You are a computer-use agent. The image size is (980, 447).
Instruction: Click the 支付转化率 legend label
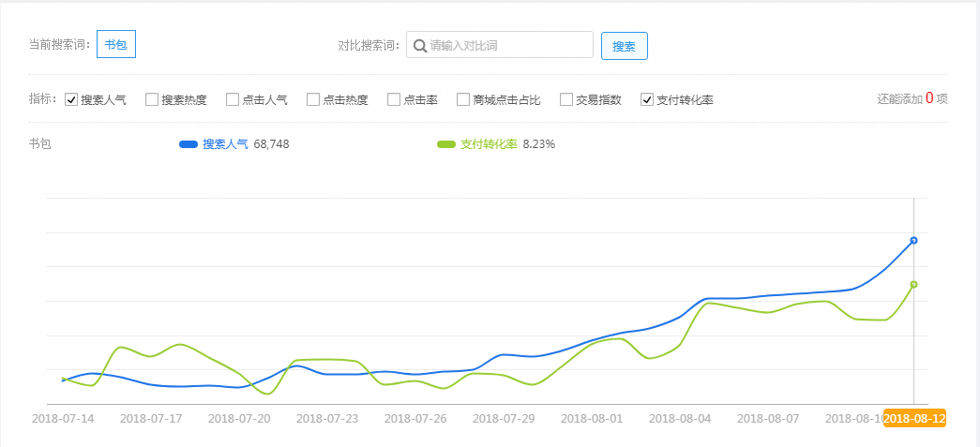pos(489,144)
